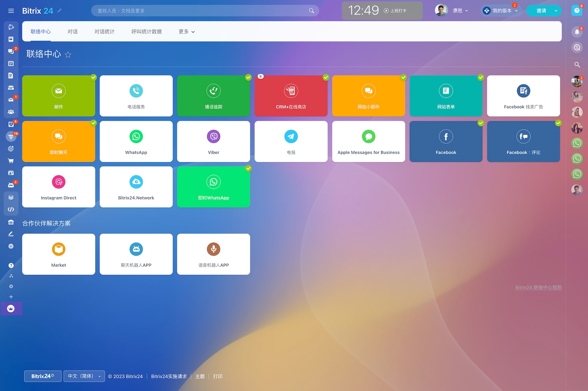
Task: Switch to the 呼叫统计数据 tab
Action: coord(147,32)
